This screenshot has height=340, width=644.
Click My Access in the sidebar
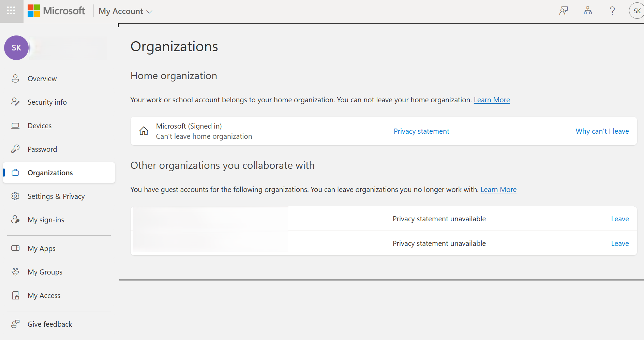(x=44, y=295)
